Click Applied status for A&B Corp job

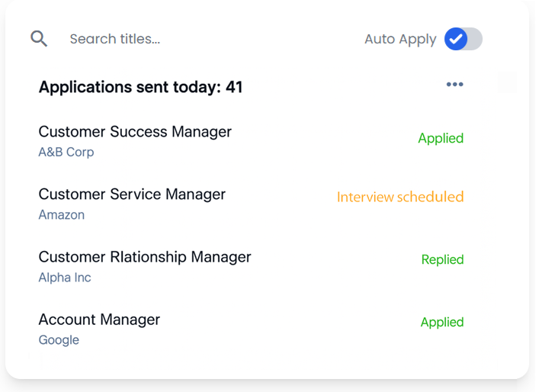[x=441, y=138]
